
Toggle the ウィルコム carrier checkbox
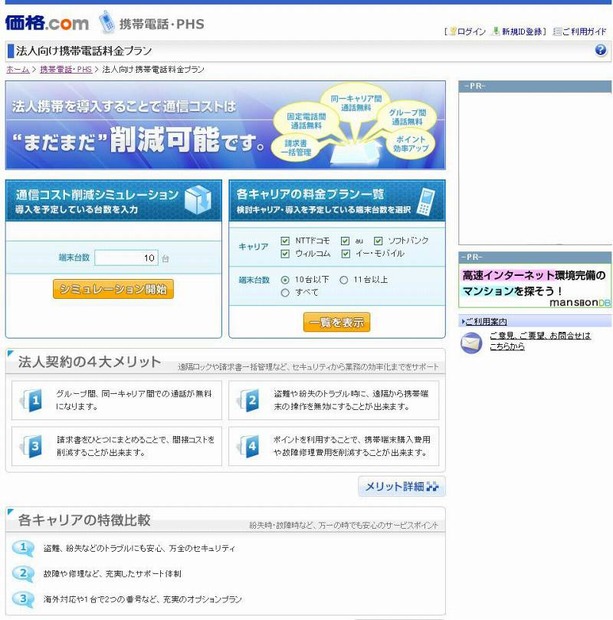285,253
